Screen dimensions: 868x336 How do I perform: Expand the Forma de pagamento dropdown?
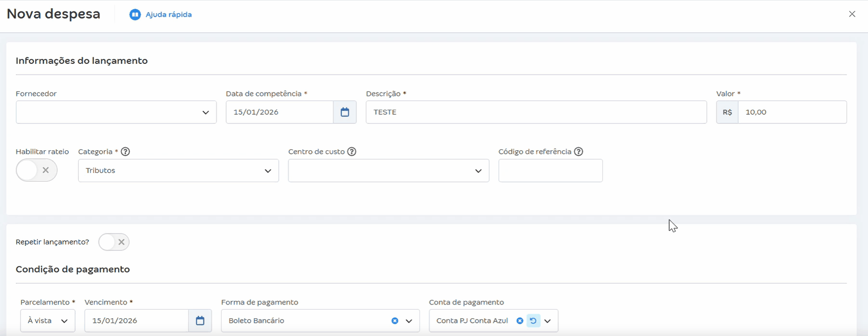(x=409, y=321)
